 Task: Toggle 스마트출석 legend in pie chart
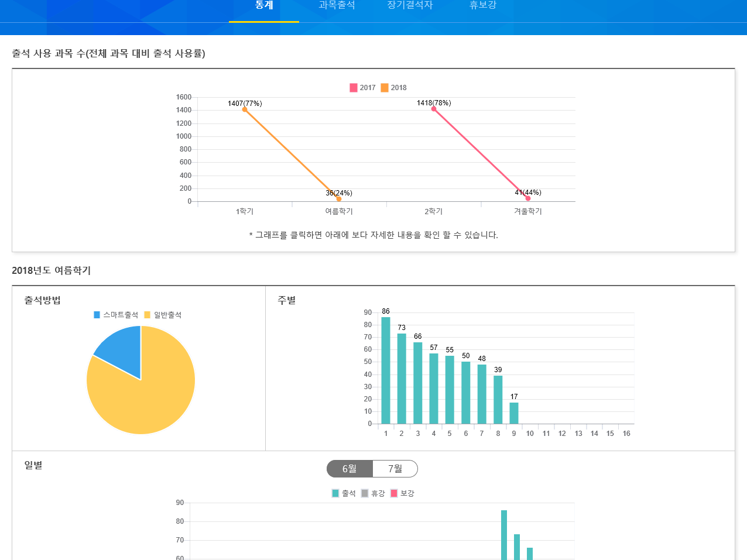tap(116, 315)
